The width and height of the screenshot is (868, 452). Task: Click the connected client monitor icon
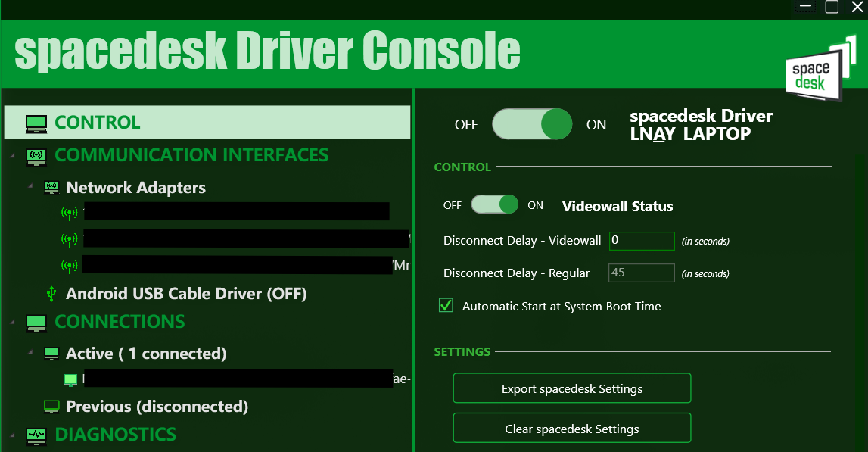[x=70, y=380]
